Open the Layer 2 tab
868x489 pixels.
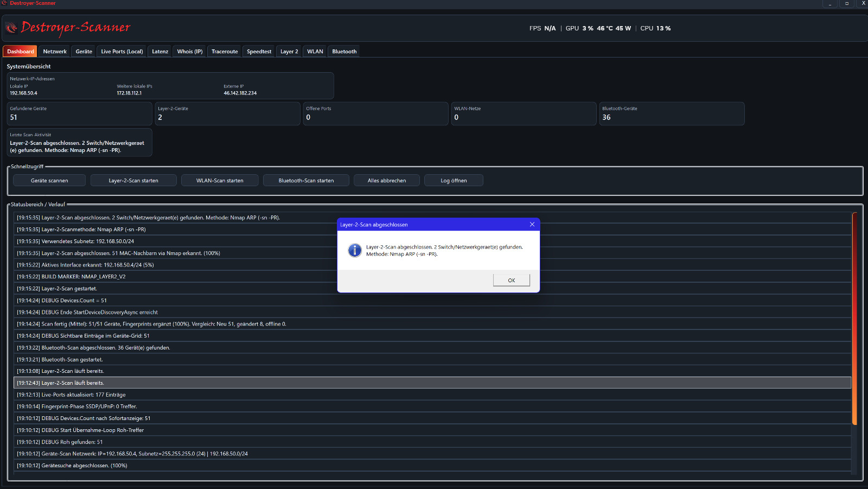289,52
